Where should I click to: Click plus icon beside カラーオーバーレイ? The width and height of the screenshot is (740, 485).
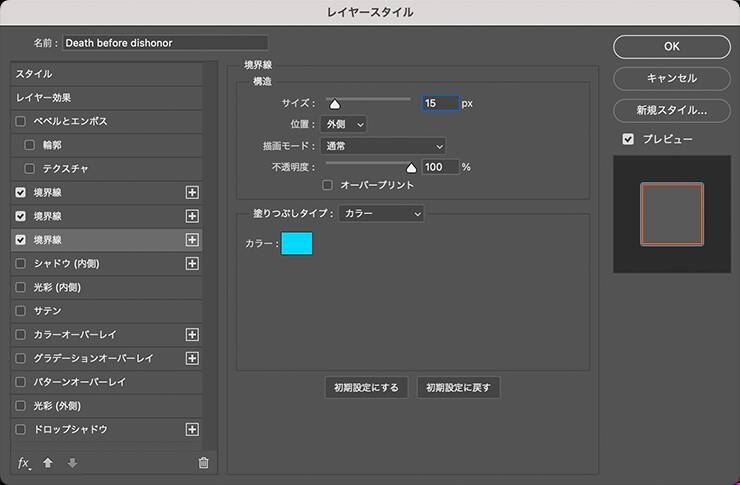pyautogui.click(x=193, y=334)
